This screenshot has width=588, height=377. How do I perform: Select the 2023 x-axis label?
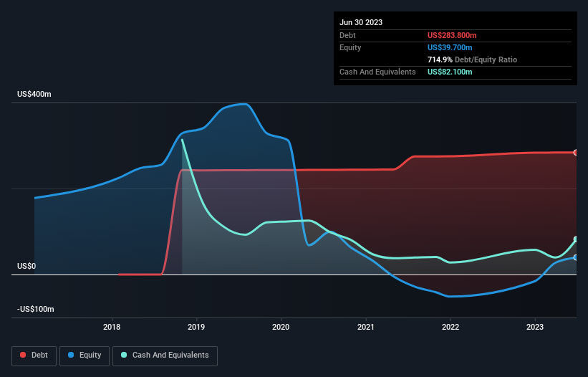pos(535,327)
